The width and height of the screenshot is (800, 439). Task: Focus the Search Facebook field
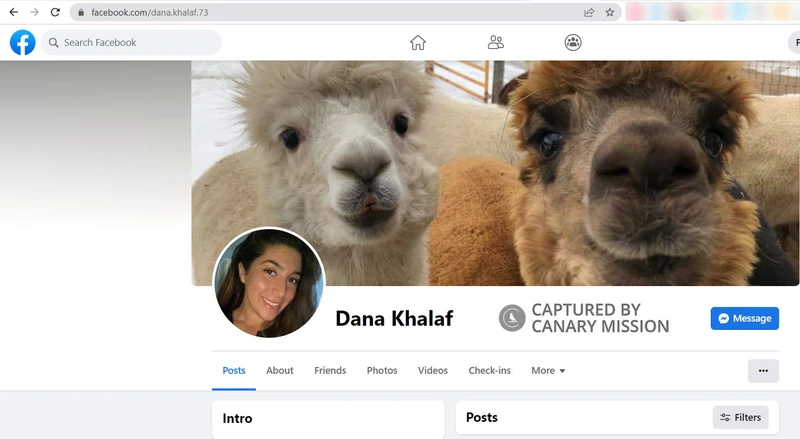click(x=132, y=42)
